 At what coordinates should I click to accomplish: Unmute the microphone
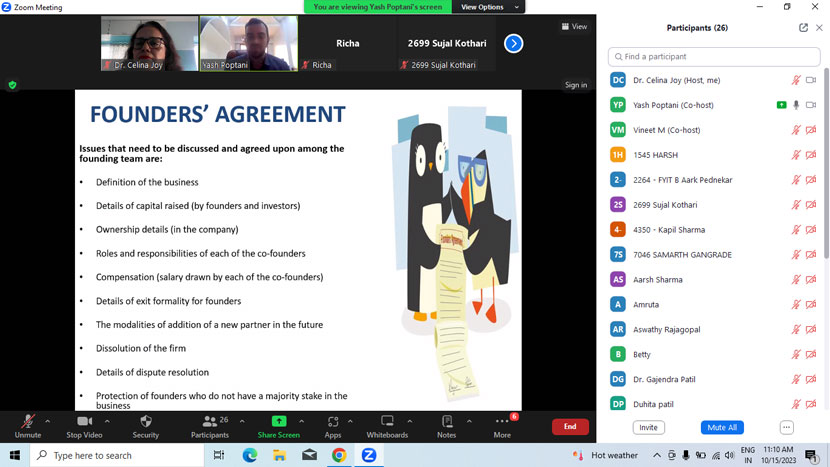click(27, 422)
